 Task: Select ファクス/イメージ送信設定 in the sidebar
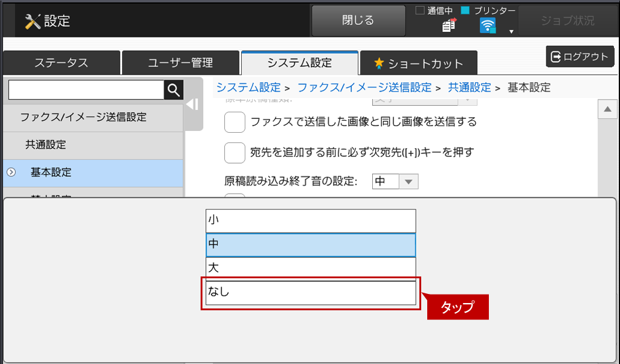(x=93, y=117)
